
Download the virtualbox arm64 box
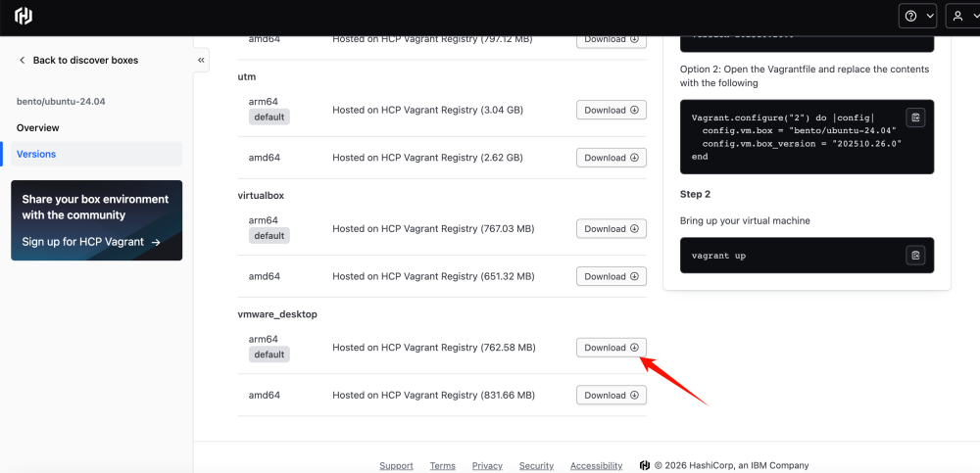(x=612, y=229)
